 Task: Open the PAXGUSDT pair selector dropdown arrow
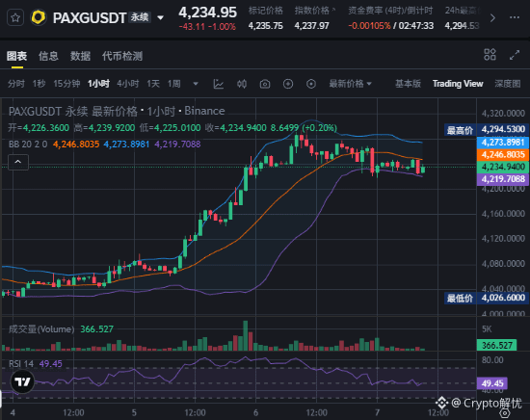161,17
